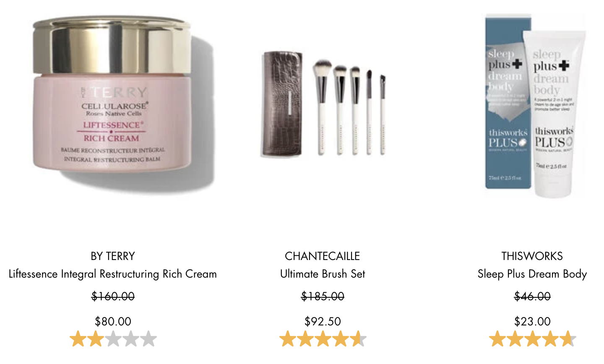Open Liftessence Integral Restructuring Rich Cream link

[113, 274]
